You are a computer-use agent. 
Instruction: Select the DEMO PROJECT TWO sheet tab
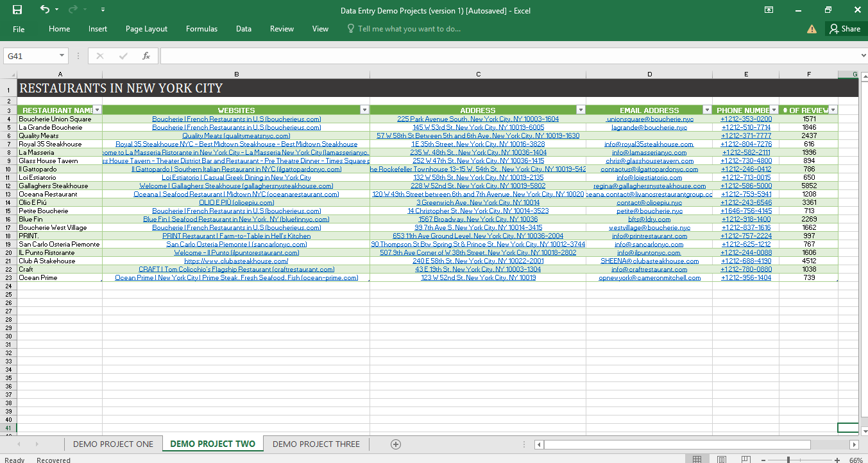click(212, 444)
